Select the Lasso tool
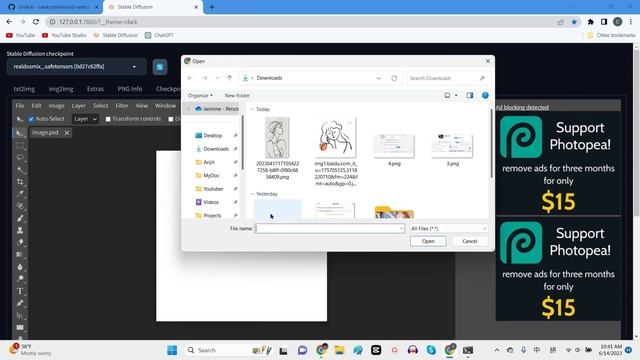This screenshot has width=640, height=360. (20, 158)
